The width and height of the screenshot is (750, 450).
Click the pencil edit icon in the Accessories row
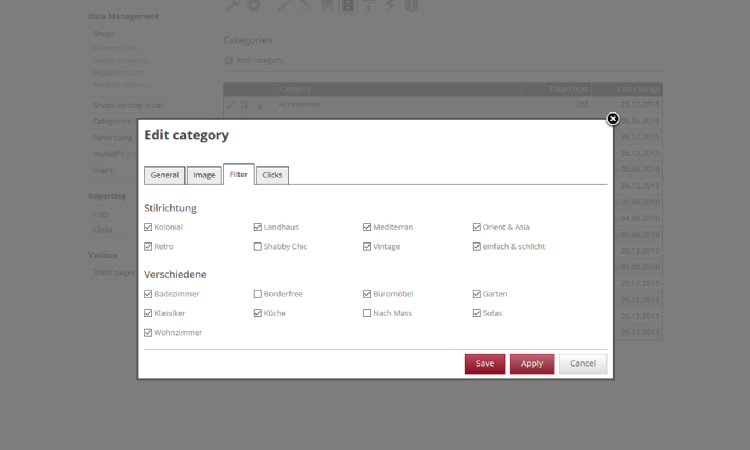[231, 104]
